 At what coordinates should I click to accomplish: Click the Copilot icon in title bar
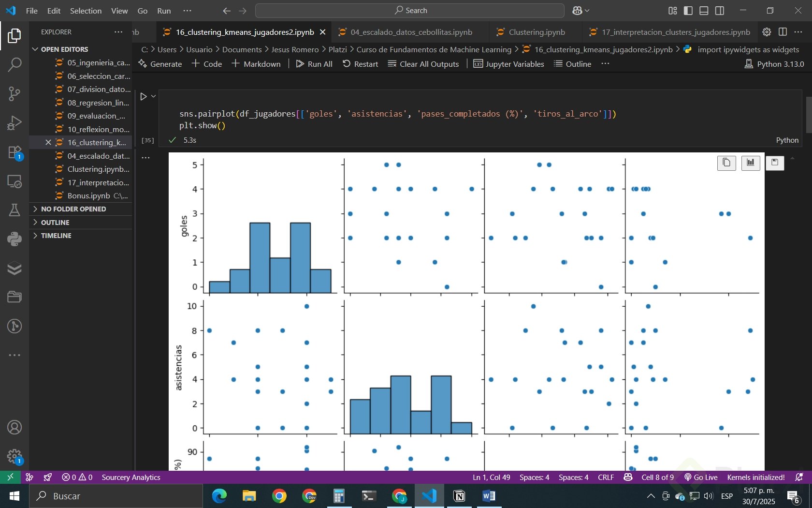(x=577, y=11)
